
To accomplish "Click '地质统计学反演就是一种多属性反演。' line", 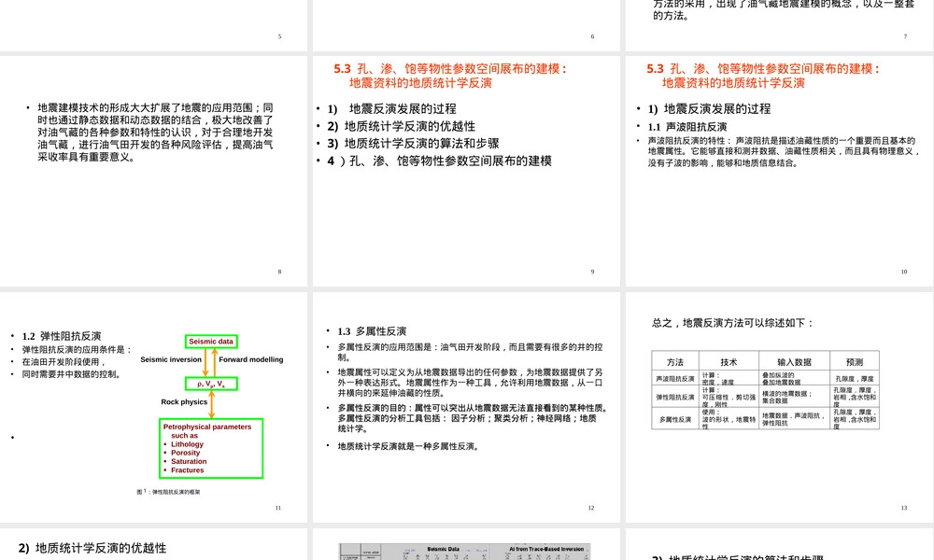I will point(409,446).
